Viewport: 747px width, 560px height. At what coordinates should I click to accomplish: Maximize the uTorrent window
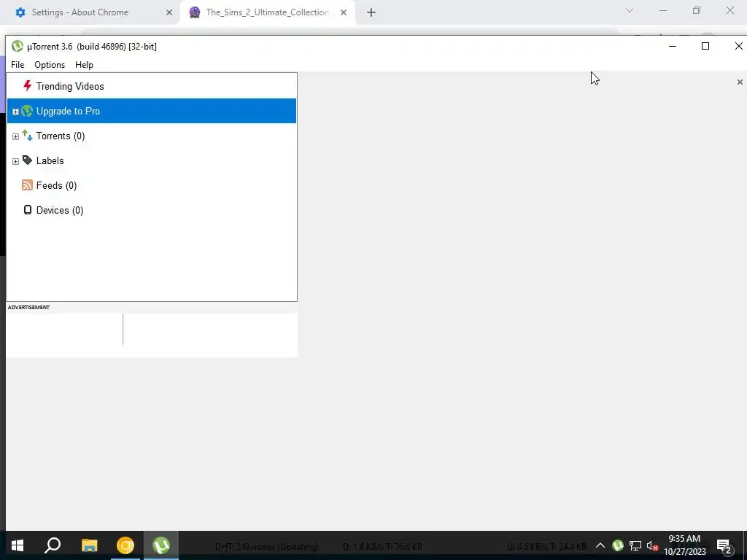tap(705, 46)
